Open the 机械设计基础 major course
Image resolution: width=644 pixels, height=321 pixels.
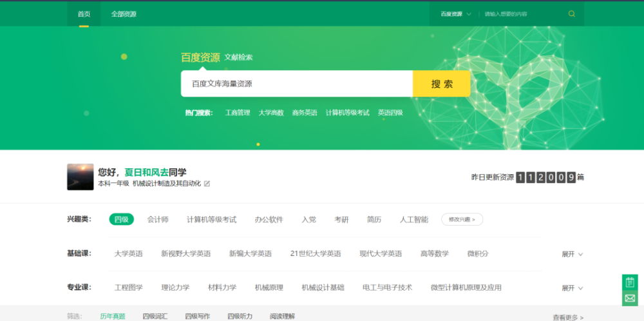(323, 287)
